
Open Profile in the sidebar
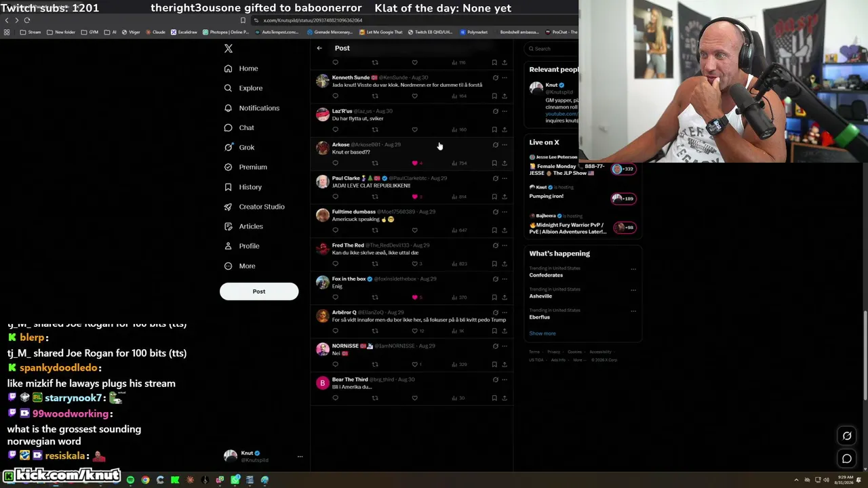tap(241, 246)
